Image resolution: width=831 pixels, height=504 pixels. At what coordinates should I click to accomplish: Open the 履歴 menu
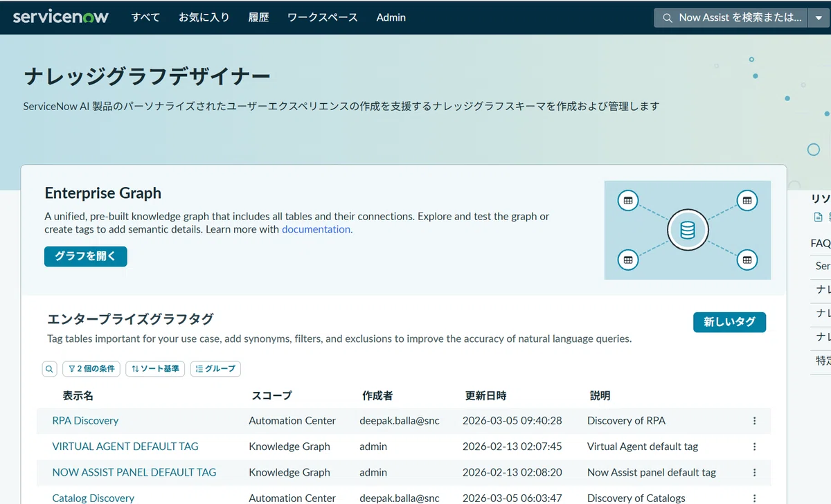(x=258, y=17)
